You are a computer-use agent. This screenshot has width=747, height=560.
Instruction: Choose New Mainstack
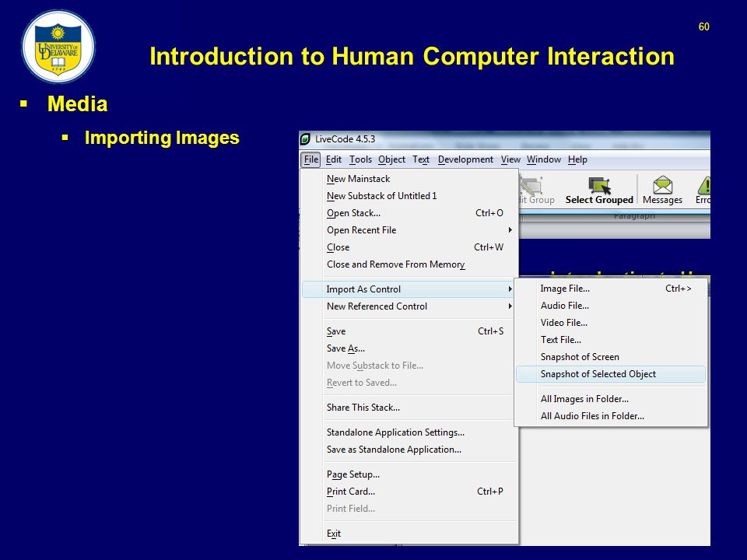(x=410, y=179)
